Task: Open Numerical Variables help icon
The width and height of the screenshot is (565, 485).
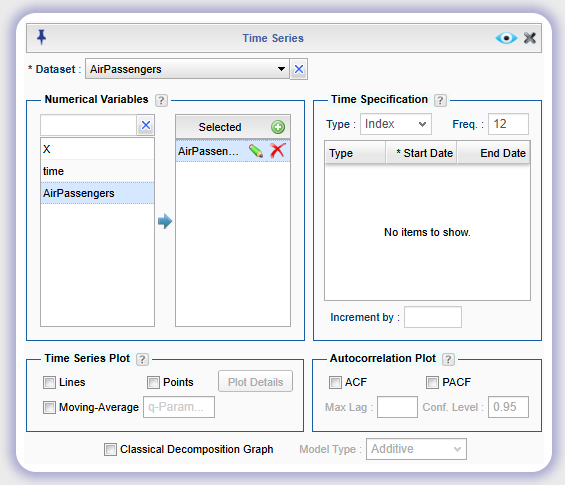Action: pos(161,100)
